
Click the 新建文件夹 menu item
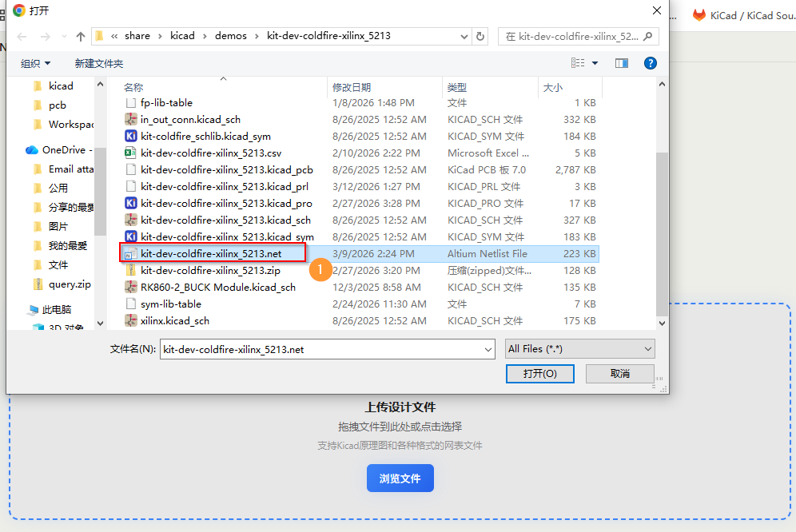99,63
